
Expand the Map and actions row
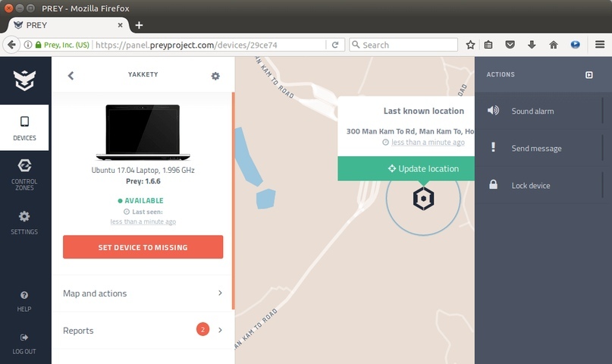tap(143, 293)
